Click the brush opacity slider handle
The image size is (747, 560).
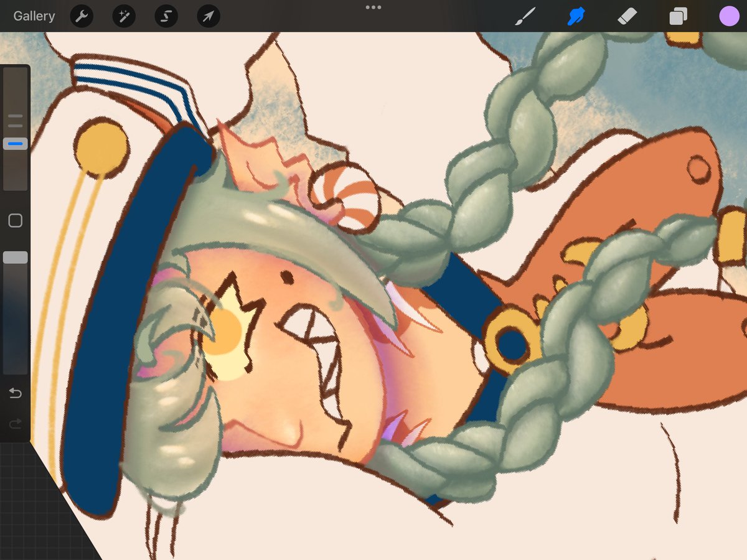(16, 258)
